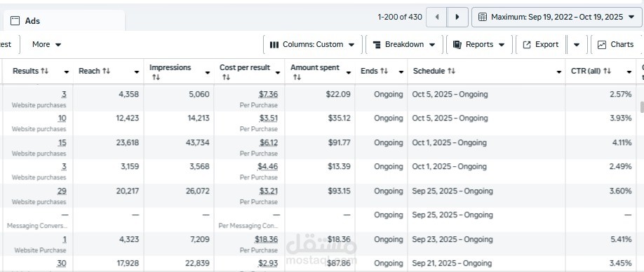Click the $2.93 cost per result
Image resolution: width=644 pixels, height=272 pixels.
tap(268, 263)
